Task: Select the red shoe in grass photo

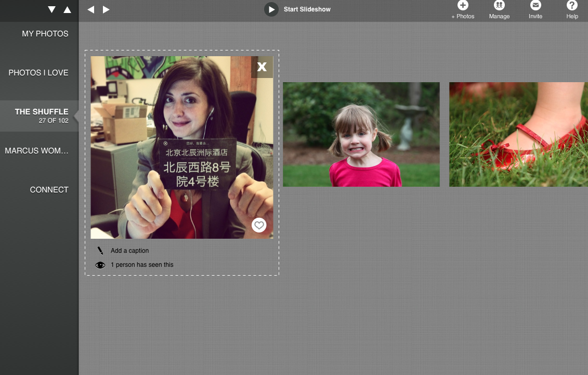Action: tap(518, 134)
